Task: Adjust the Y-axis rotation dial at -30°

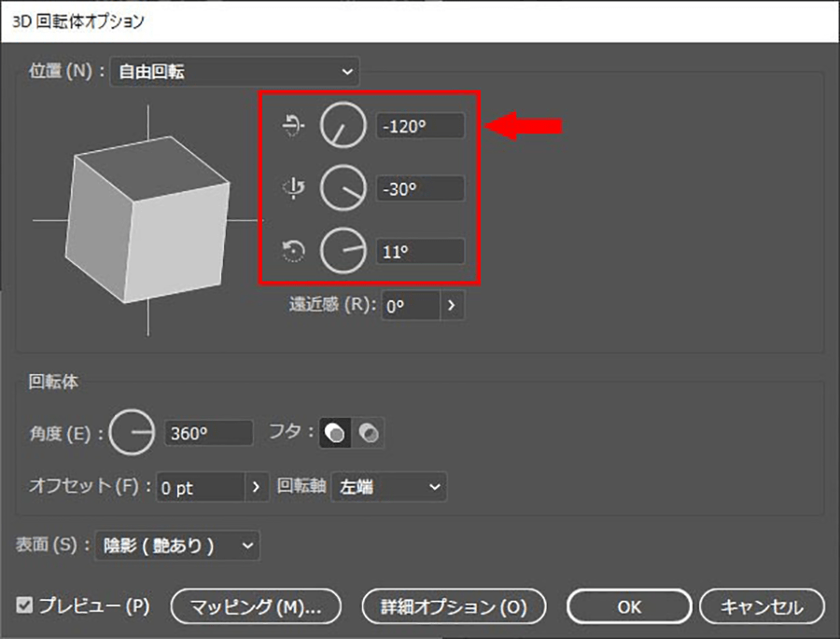Action: click(343, 188)
